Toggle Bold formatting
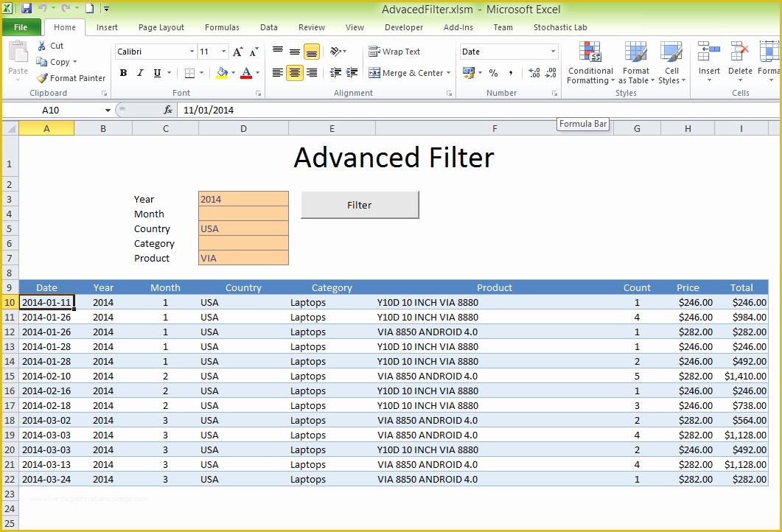The width and height of the screenshot is (782, 532). pyautogui.click(x=123, y=73)
